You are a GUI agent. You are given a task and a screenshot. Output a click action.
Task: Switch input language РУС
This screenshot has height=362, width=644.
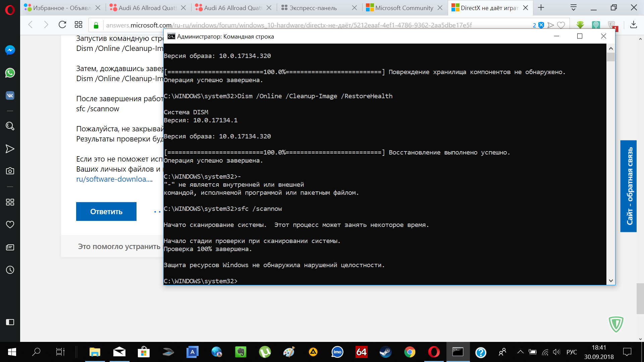pos(572,352)
